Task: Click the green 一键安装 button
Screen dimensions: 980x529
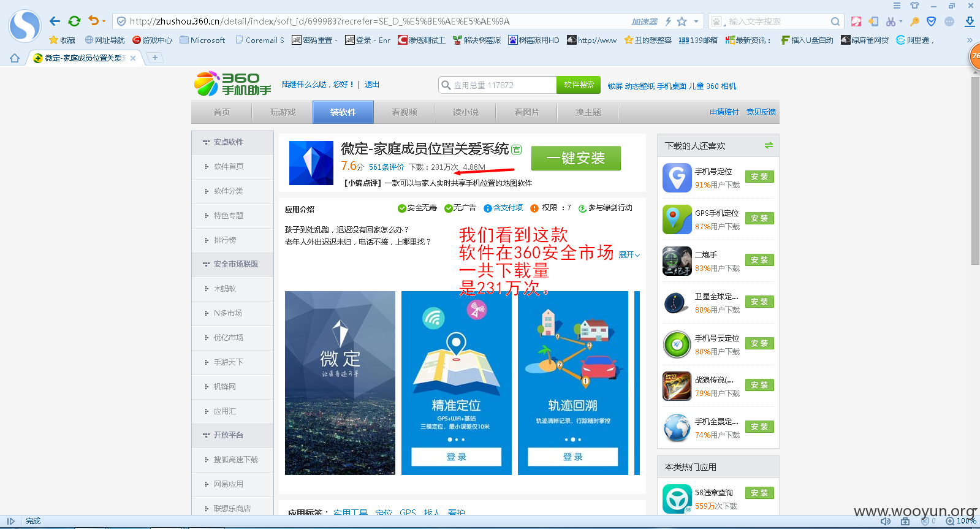Action: [x=576, y=158]
